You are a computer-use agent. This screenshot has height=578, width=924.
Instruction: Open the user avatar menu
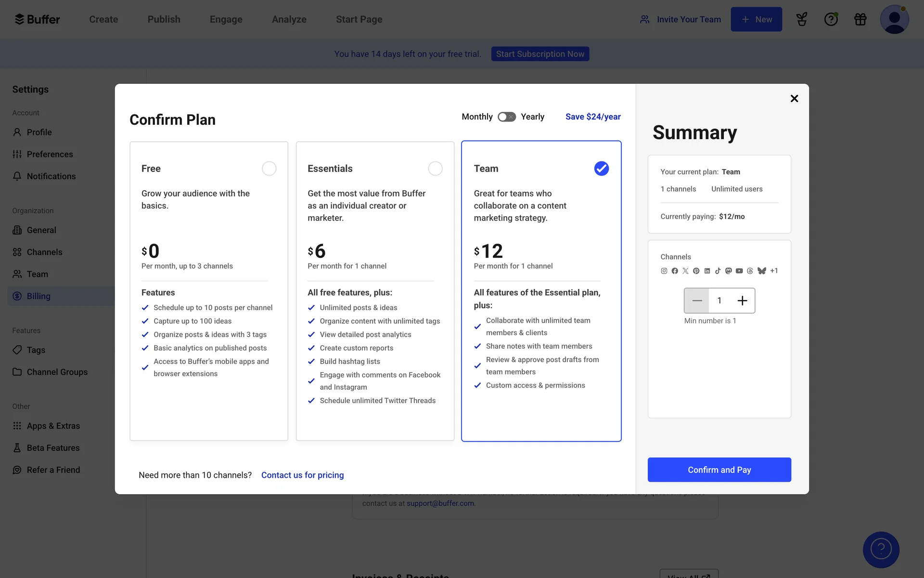click(x=894, y=19)
